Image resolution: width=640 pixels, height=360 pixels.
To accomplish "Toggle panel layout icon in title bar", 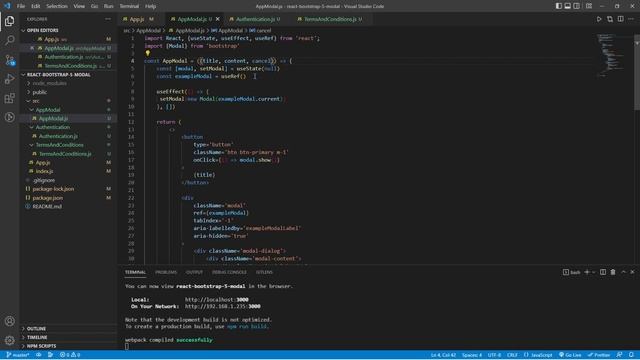I will pos(567,6).
